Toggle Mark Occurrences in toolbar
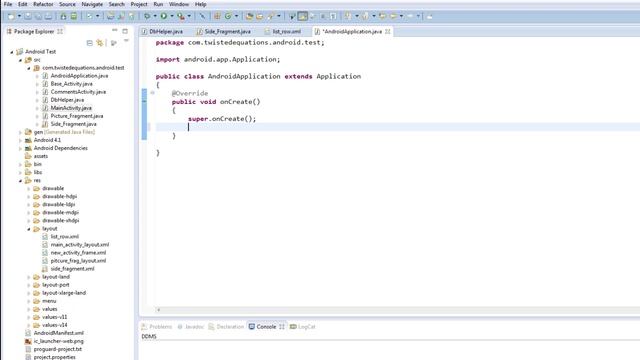 point(302,16)
